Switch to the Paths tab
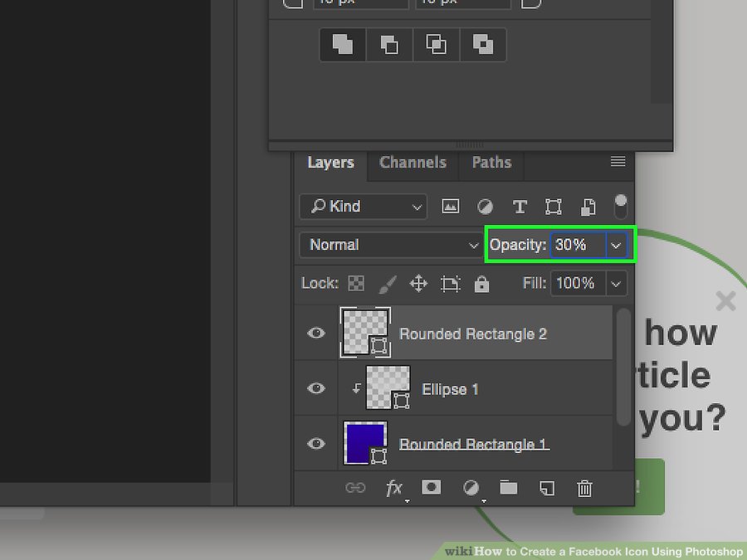 [x=491, y=163]
